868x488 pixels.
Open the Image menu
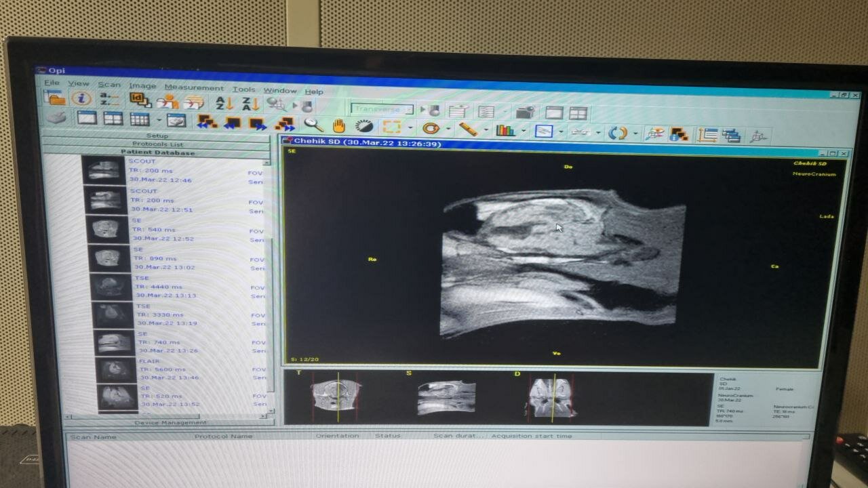142,86
